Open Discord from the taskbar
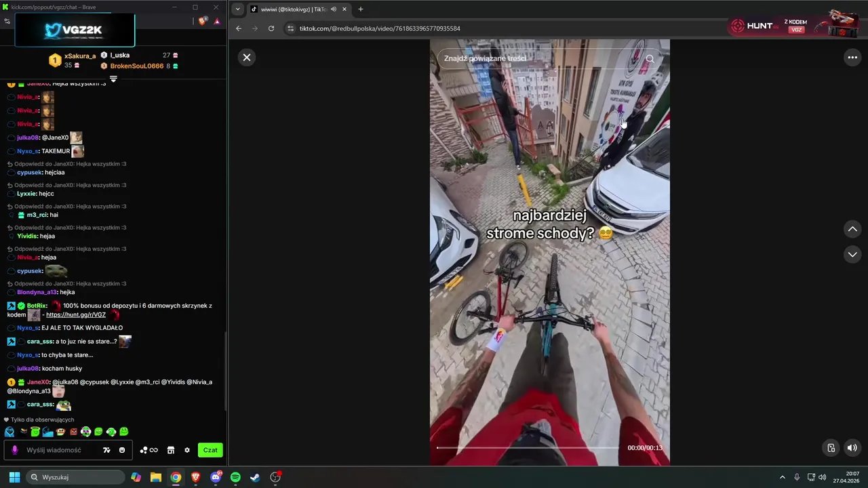This screenshot has width=868, height=488. pos(216,477)
